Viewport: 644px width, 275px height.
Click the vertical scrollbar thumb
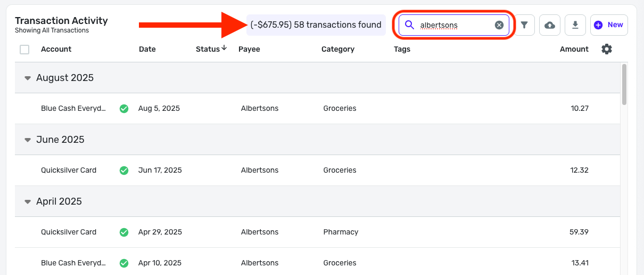coord(624,84)
